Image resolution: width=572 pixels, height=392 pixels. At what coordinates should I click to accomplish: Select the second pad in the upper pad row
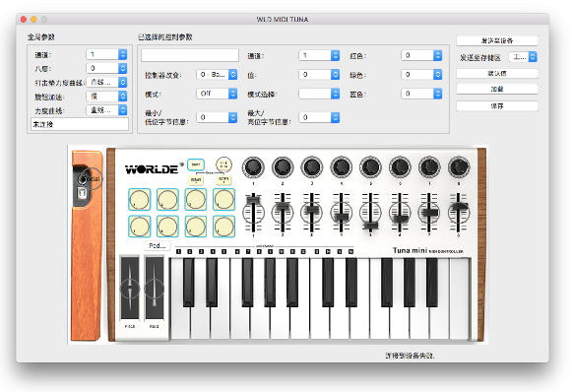(167, 199)
